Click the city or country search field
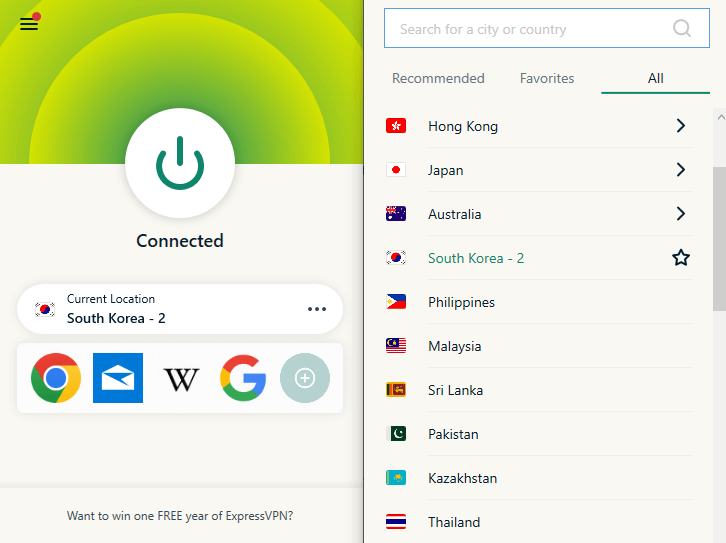 [x=547, y=28]
